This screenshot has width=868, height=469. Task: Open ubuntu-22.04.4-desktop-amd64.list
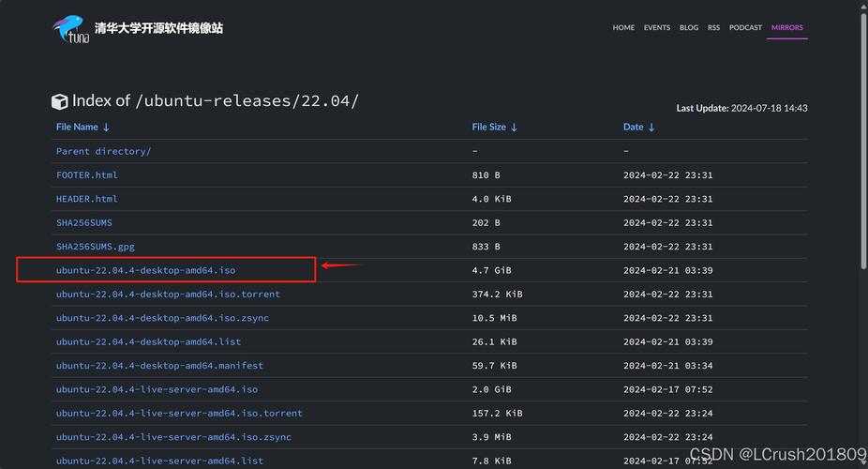(x=148, y=341)
